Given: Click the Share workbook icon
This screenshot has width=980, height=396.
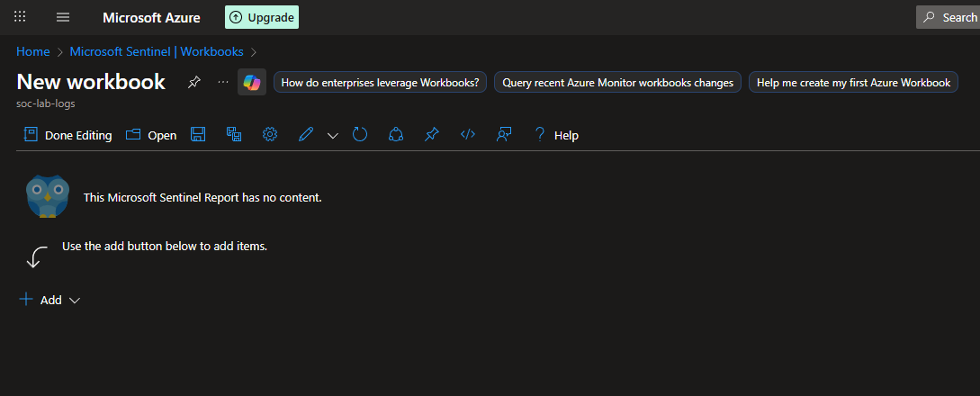Looking at the screenshot, I should [395, 135].
